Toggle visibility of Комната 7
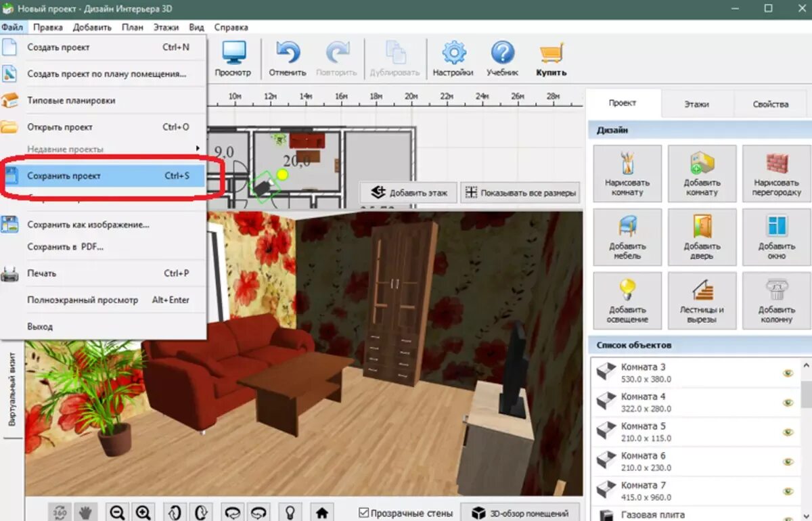812x521 pixels. (788, 491)
